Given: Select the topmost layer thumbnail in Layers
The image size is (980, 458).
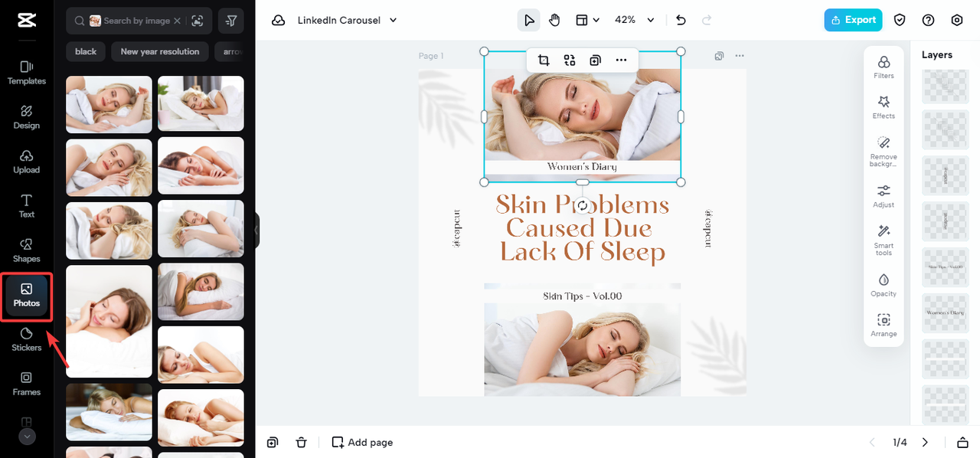Looking at the screenshot, I should click(945, 86).
